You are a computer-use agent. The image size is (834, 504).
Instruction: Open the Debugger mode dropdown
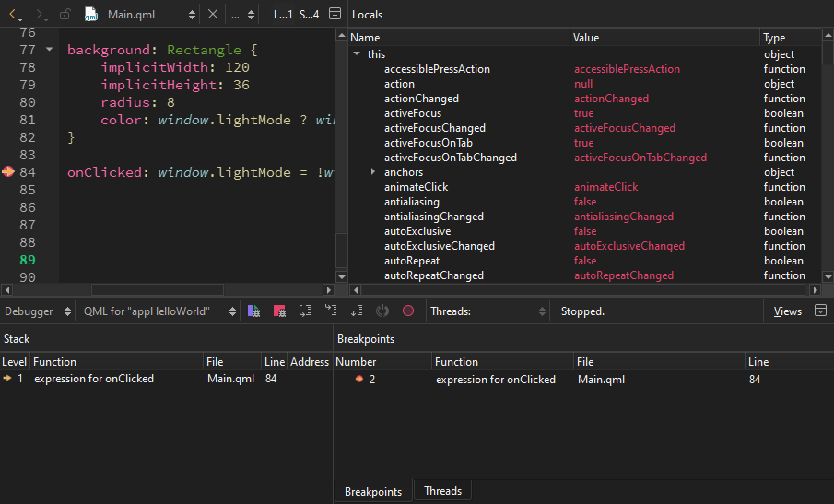37,311
